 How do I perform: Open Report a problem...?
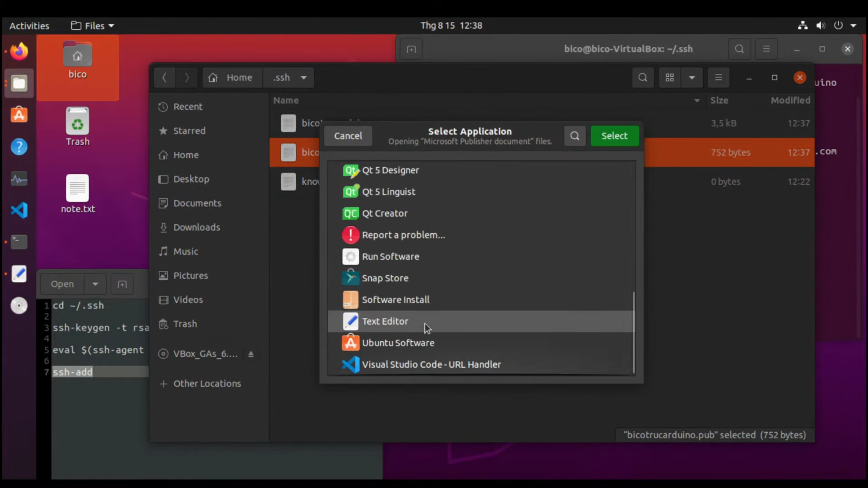tap(403, 234)
